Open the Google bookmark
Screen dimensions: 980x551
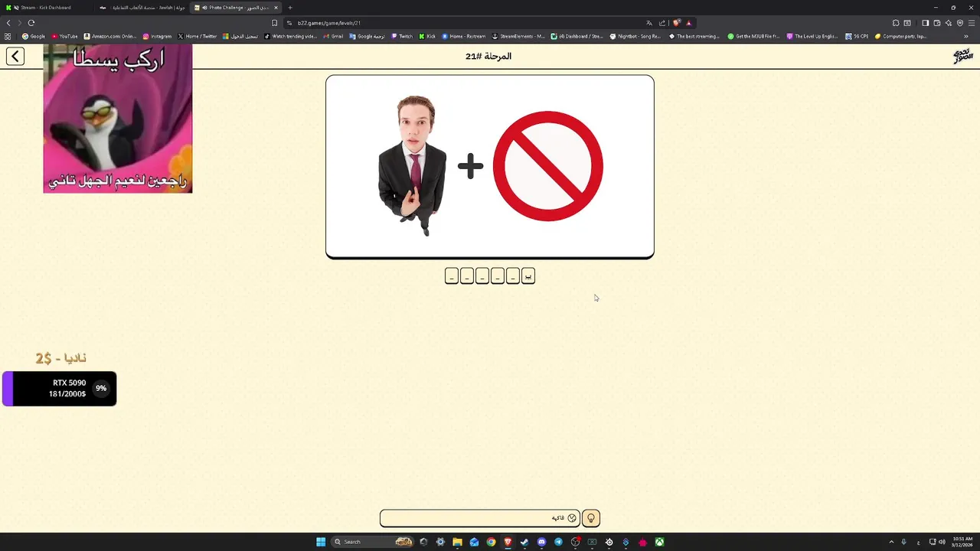(x=34, y=36)
